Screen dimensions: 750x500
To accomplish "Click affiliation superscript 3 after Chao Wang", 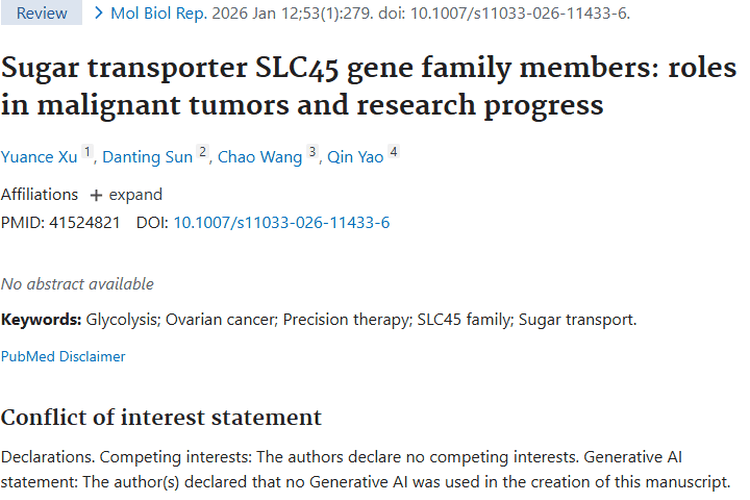I will [x=312, y=153].
